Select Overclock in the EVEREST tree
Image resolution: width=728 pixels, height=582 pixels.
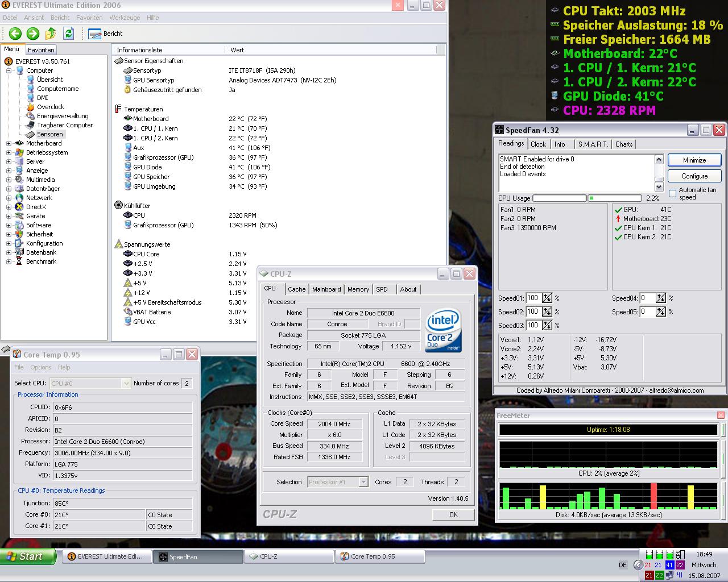[51, 107]
